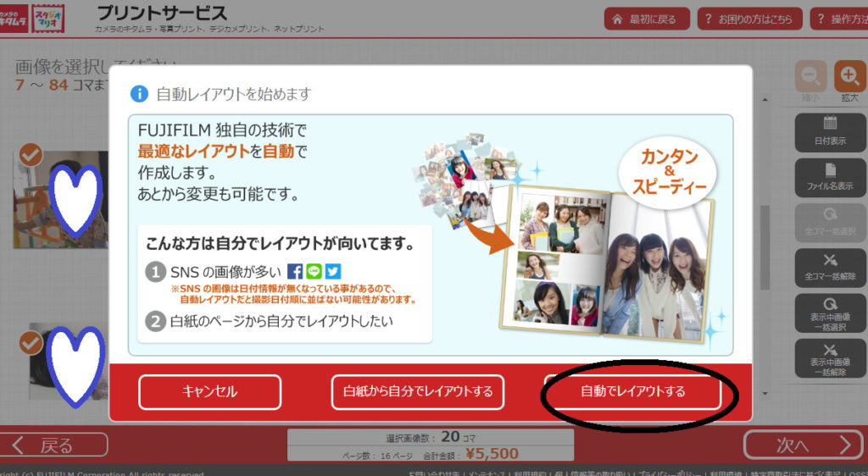
Task: Proceed with the 次へ button
Action: click(x=805, y=445)
